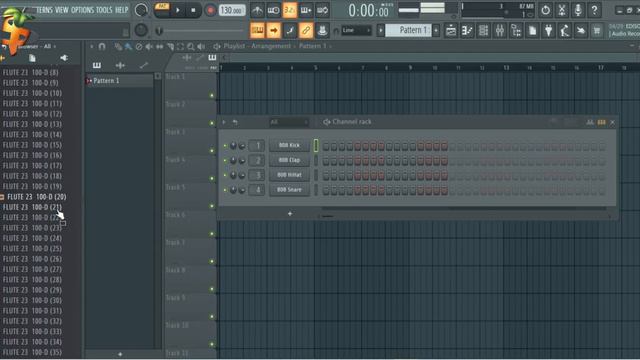Viewport: 640px width, 360px height.
Task: Arm the red record button
Action: [211, 10]
